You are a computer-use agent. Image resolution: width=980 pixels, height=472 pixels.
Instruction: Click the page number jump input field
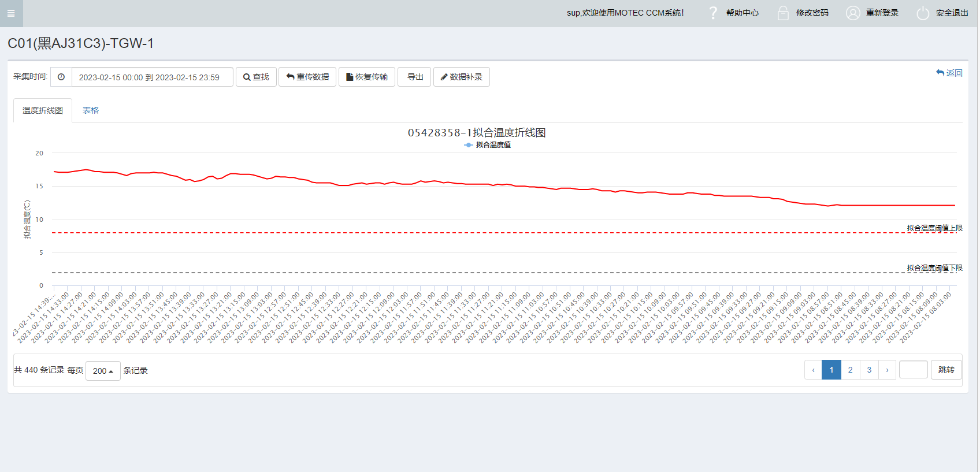pos(913,370)
